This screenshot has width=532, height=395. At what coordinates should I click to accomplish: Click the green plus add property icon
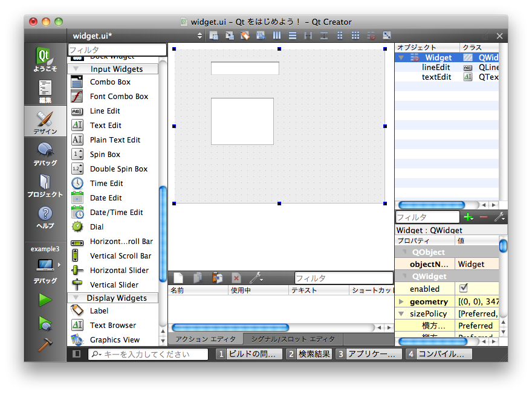pyautogui.click(x=468, y=217)
